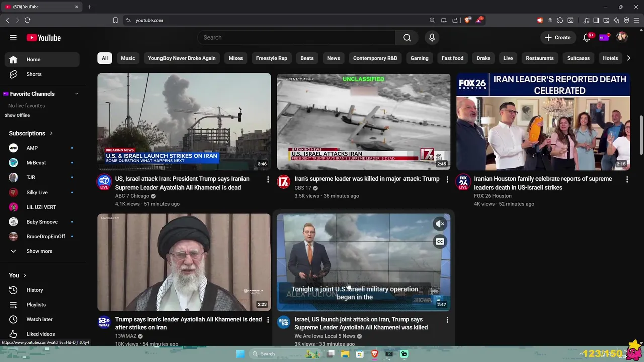Select the Freestyle Rap chip
This screenshot has width=644, height=362.
272,58
